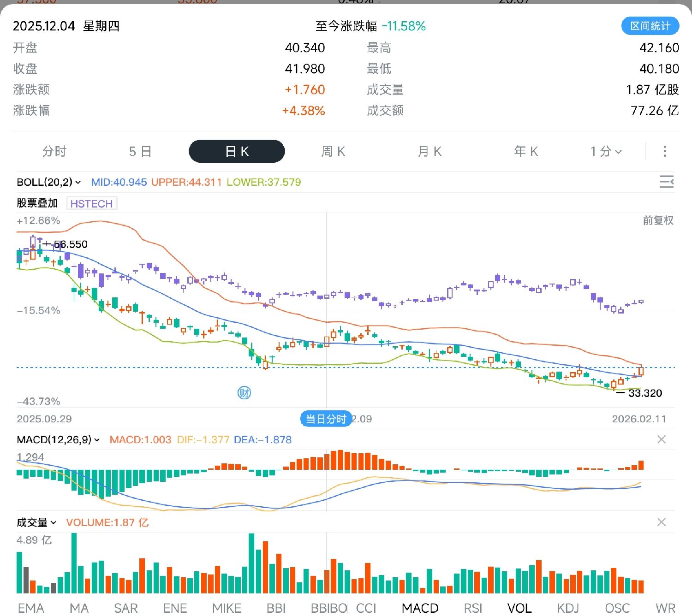The height and width of the screenshot is (616, 692).
Task: Close the MACD indicator panel
Action: point(661,439)
